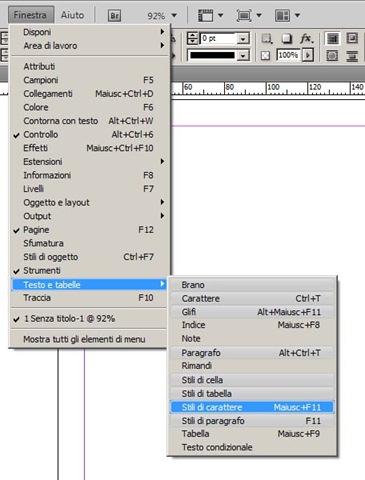Viewport: 365px width, 480px height.
Task: Select document 1 Senza titolo-1 @ 92%
Action: (89, 319)
